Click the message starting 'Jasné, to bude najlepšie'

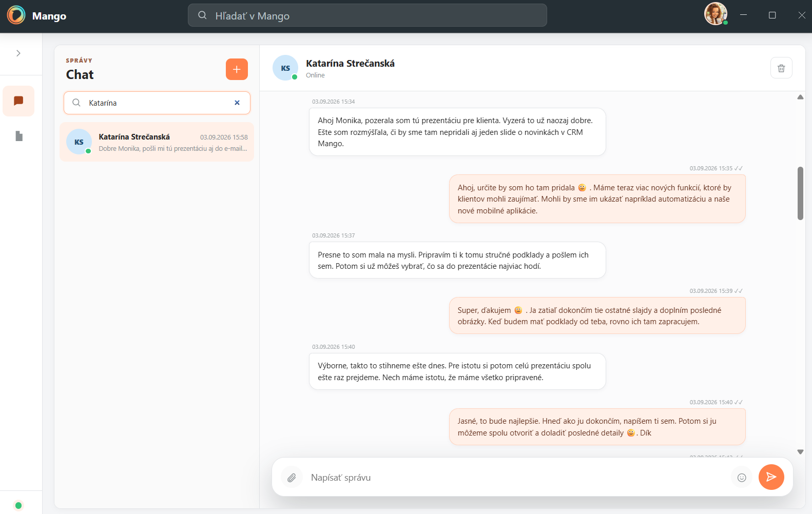(597, 427)
